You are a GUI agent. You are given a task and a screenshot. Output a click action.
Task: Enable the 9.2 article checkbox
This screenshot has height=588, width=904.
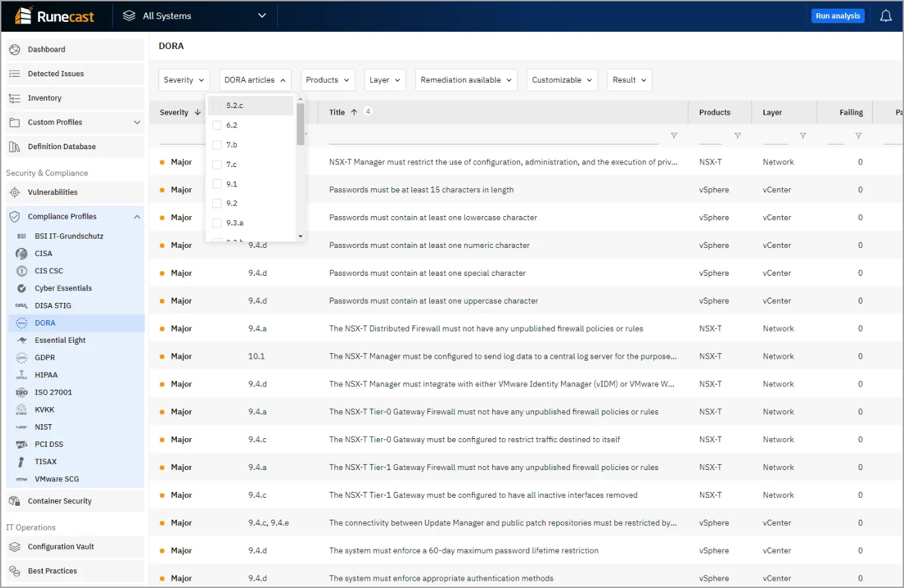[x=217, y=204]
